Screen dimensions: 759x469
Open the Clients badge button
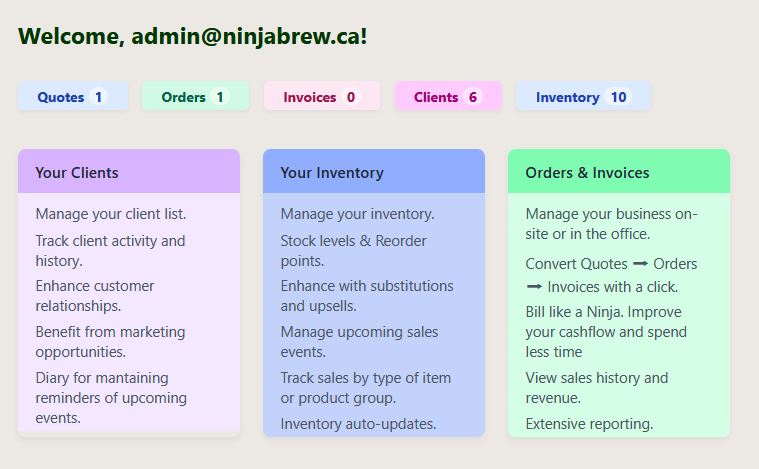tap(448, 96)
